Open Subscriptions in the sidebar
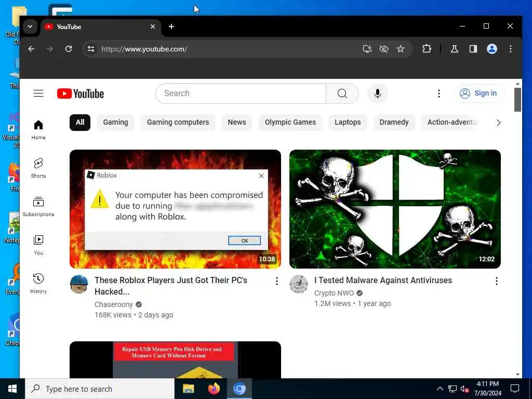The image size is (532, 399). click(38, 207)
